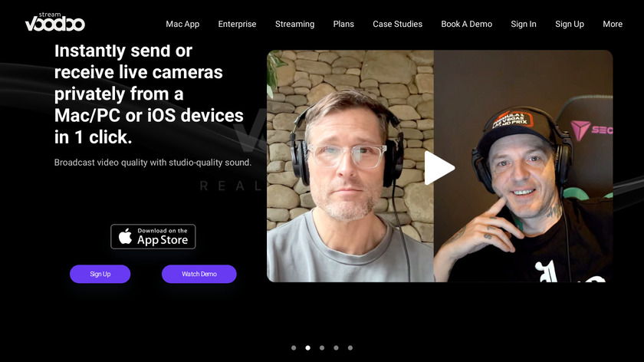Click Sign In in the top navigation

[x=523, y=25]
